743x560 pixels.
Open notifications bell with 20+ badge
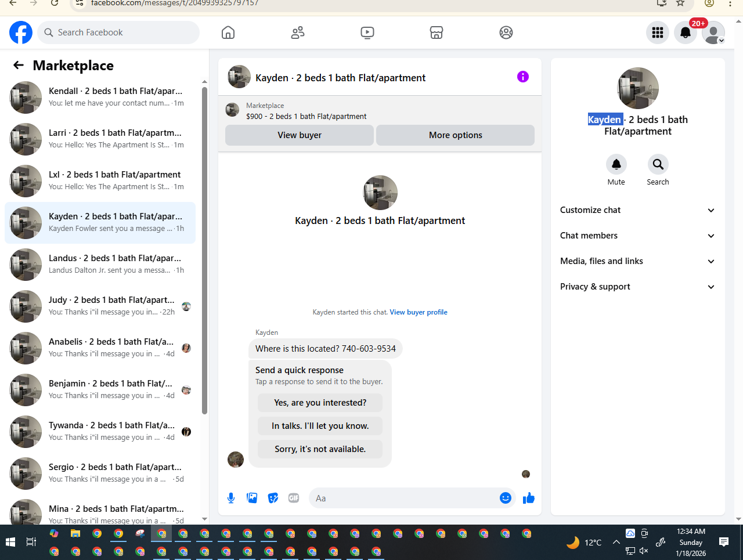pyautogui.click(x=686, y=32)
